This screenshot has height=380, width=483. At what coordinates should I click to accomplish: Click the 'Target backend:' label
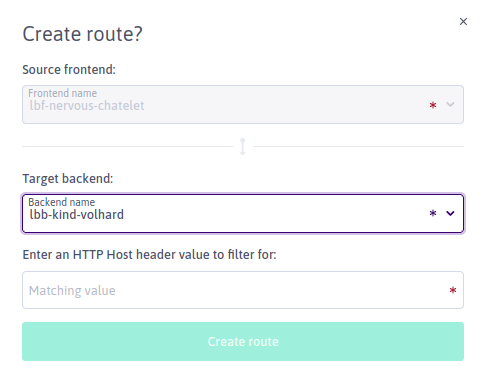coord(68,179)
